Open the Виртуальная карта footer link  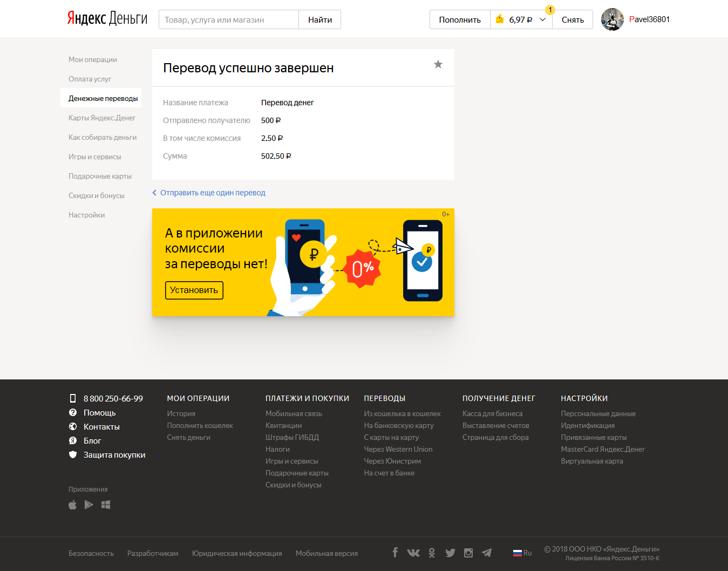click(x=592, y=461)
